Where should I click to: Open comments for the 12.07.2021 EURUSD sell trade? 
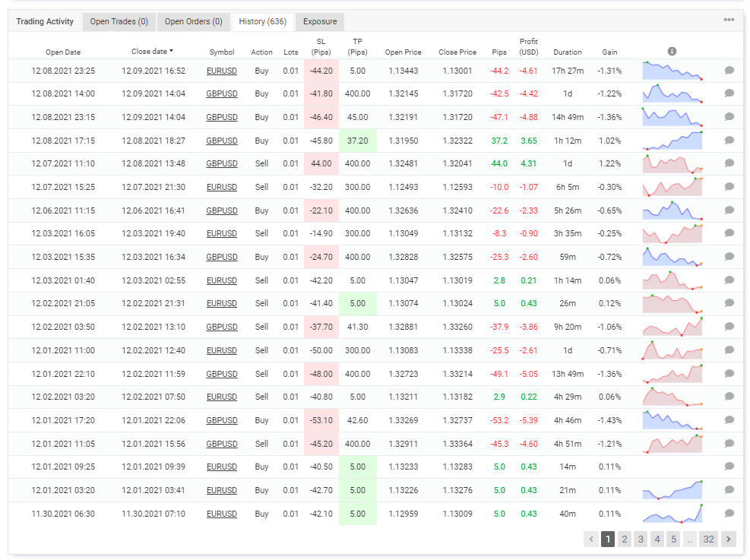click(x=729, y=187)
